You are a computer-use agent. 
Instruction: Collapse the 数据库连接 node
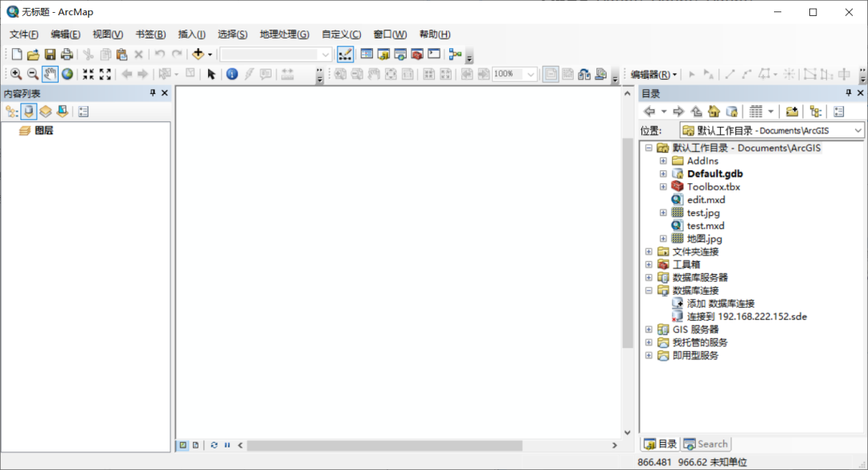(649, 291)
